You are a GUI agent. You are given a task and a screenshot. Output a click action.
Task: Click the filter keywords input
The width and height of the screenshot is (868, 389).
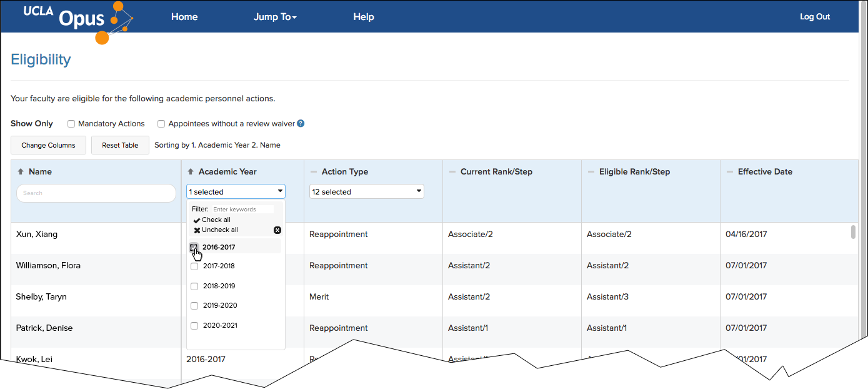[x=242, y=209]
